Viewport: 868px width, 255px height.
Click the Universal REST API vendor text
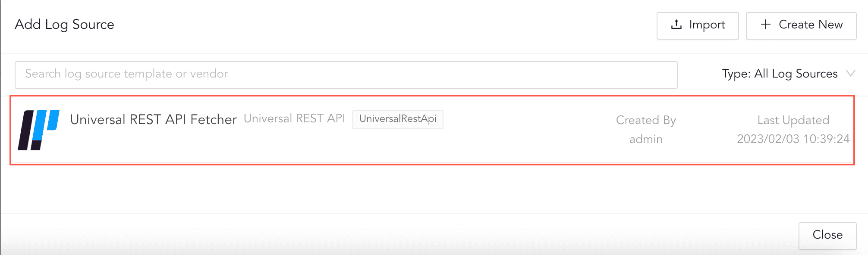(x=294, y=118)
